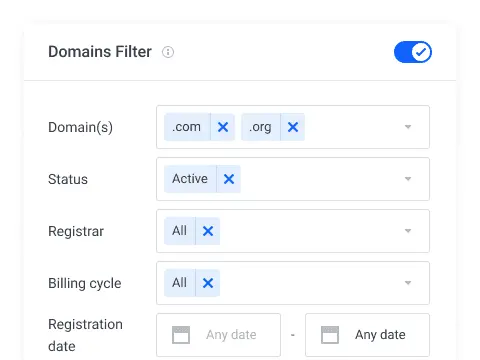Click inside the Domain(s) selection box

click(293, 127)
